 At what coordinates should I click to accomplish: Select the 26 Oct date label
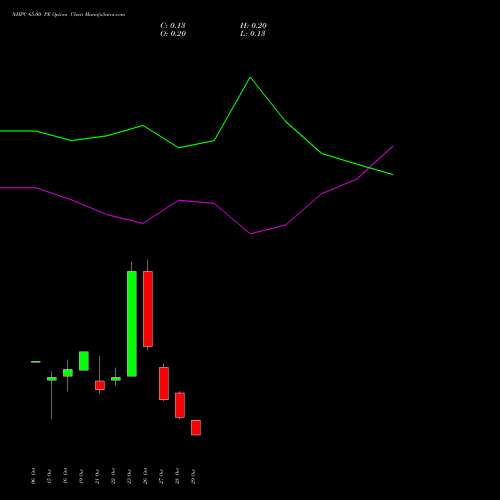click(145, 476)
